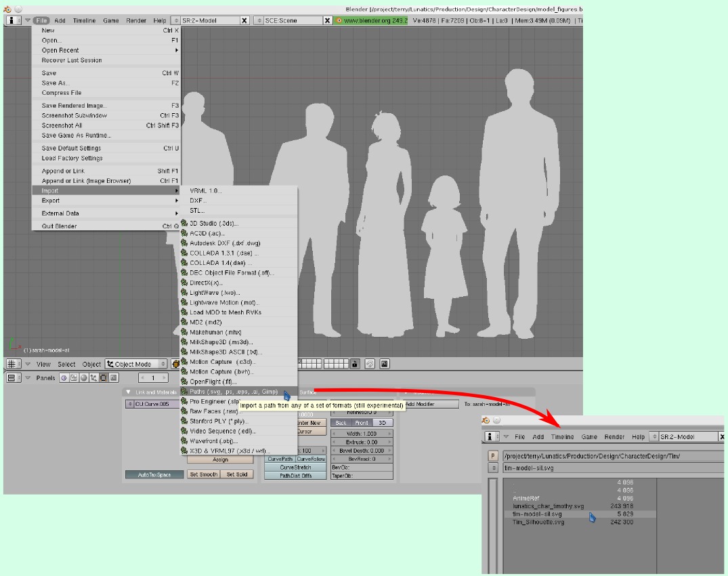Open the Render menu in file browser window
This screenshot has height=576, width=728.
click(x=614, y=436)
